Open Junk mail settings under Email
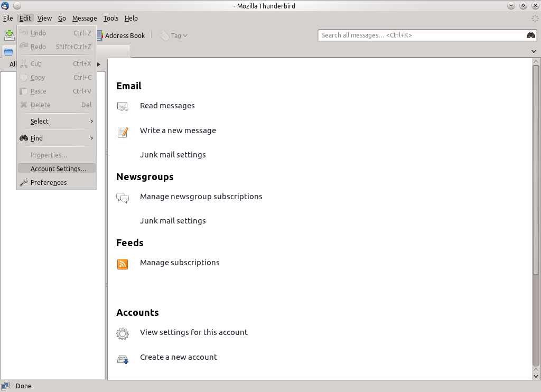Viewport: 541px width, 392px height. pos(173,155)
